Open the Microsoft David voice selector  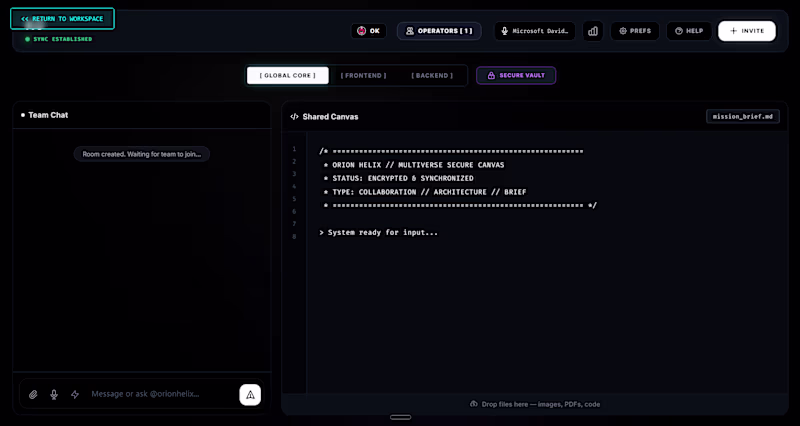point(534,31)
